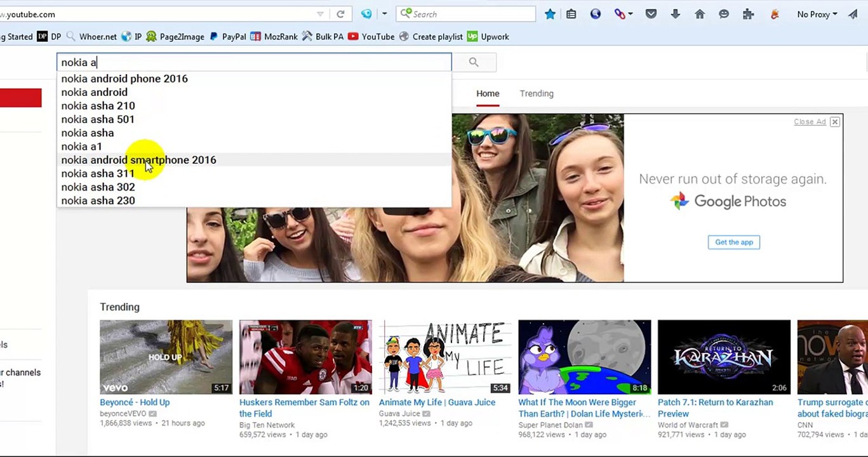Image resolution: width=868 pixels, height=457 pixels.
Task: Open the Animate My Life video thumbnail
Action: [444, 357]
